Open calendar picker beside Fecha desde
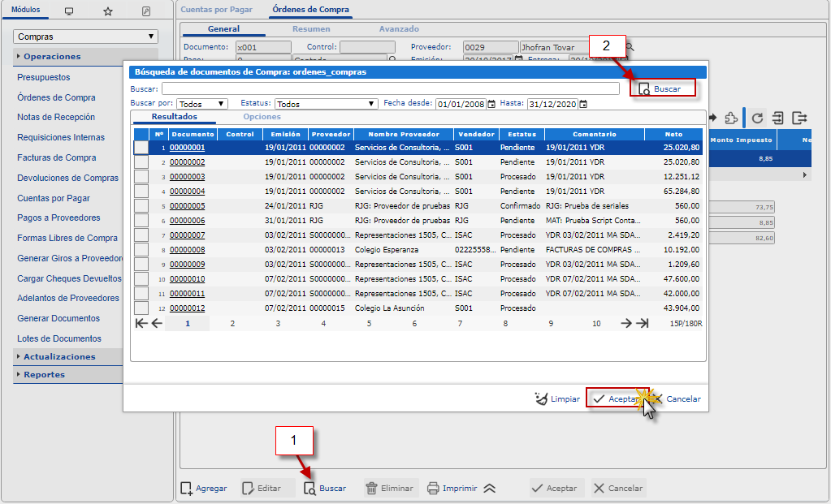Screen dimensions: 831x504 [491, 104]
